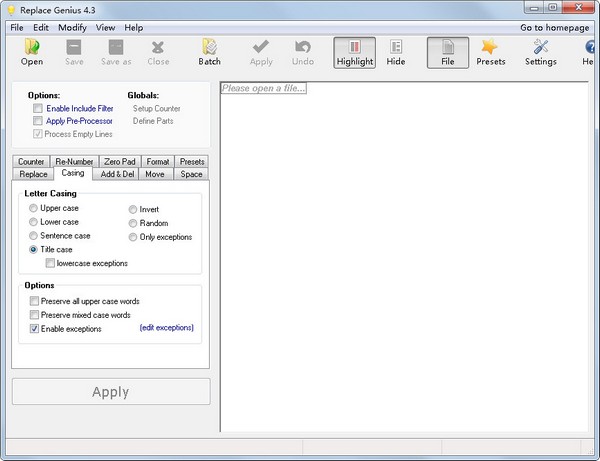The image size is (600, 461).
Task: Click the Save as toolbar icon
Action: tap(116, 52)
